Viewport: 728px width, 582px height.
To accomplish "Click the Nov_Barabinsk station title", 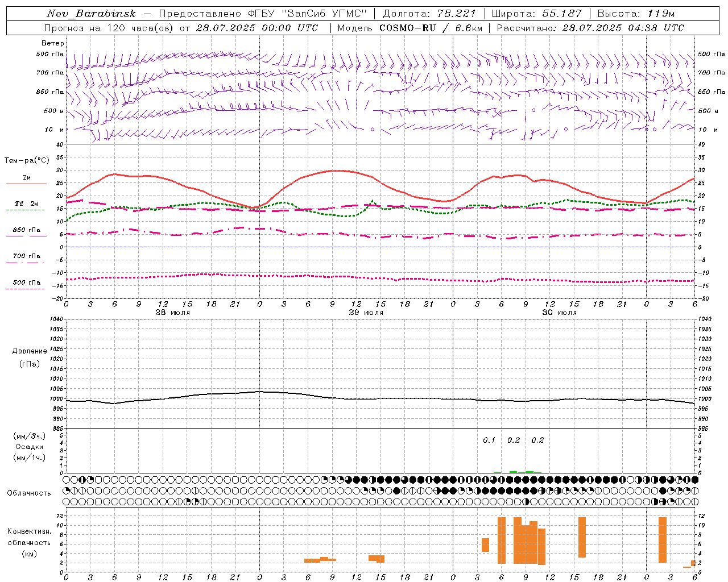I will click(91, 14).
